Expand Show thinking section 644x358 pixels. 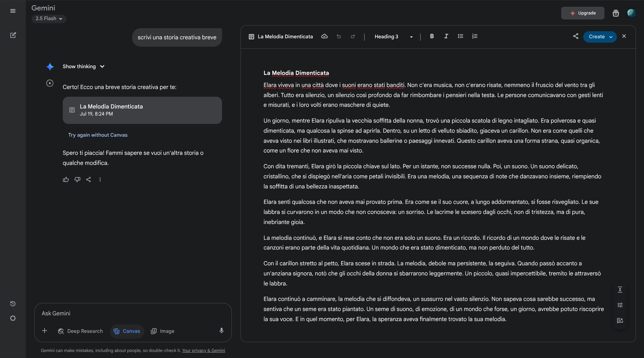(x=84, y=66)
